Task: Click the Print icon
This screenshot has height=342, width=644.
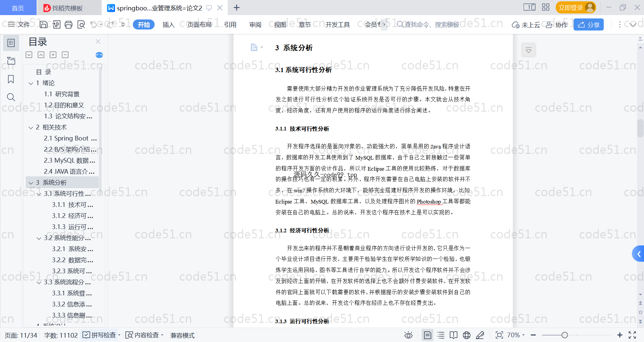Action: (x=69, y=24)
